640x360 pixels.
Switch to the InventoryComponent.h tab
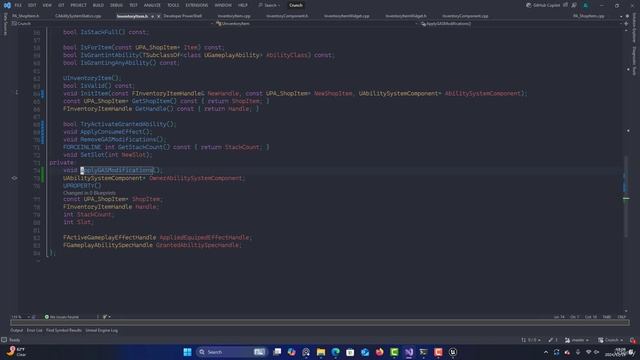[x=287, y=16]
